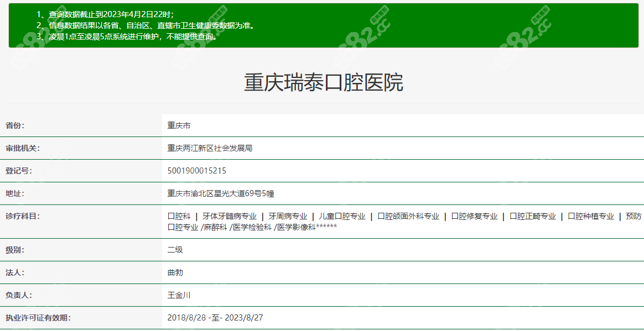The image size is (644, 331).
Task: Click 口腔颌面外科专业 in the departments list
Action: [408, 216]
